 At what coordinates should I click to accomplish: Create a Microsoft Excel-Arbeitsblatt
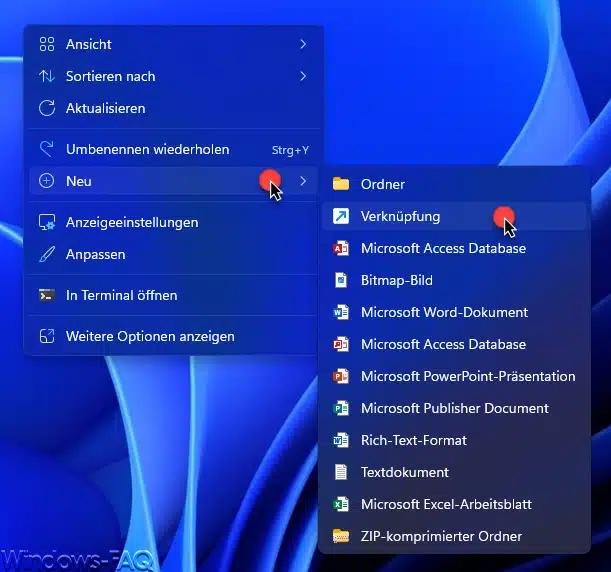pyautogui.click(x=454, y=503)
